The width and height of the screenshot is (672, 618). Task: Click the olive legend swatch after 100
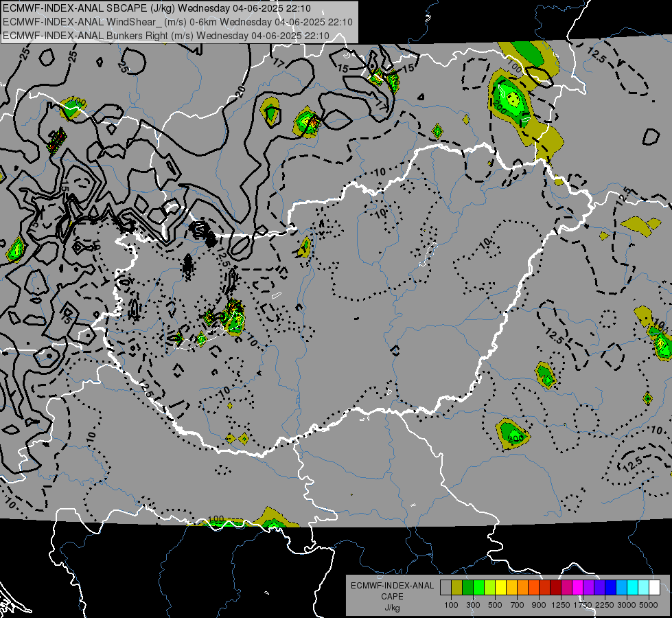tap(457, 588)
